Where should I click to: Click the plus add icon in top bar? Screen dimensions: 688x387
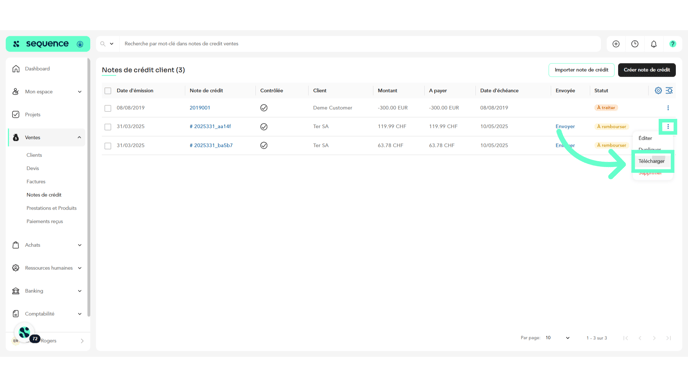point(616,44)
